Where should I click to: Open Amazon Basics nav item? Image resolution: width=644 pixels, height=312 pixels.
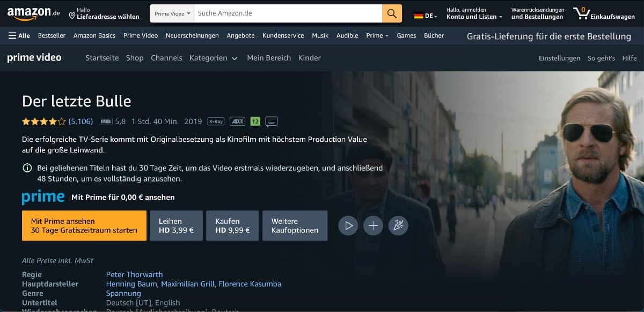(x=94, y=35)
